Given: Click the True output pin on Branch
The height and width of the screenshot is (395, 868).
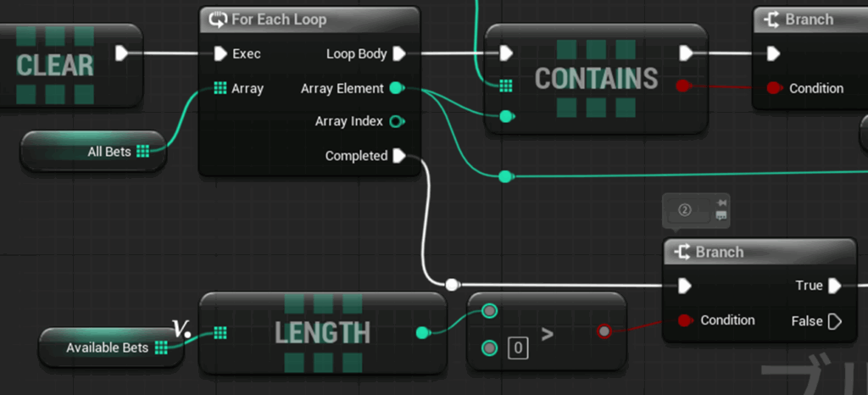Looking at the screenshot, I should pyautogui.click(x=835, y=286).
